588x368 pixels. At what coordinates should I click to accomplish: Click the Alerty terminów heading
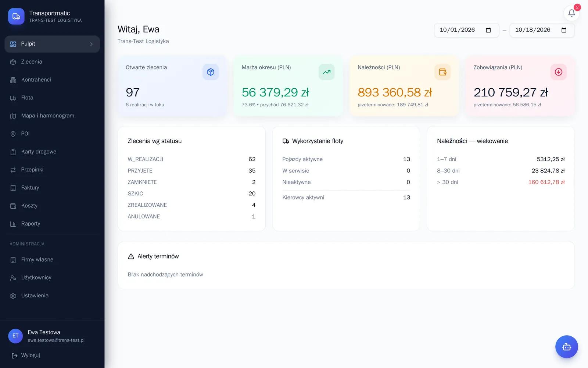158,256
